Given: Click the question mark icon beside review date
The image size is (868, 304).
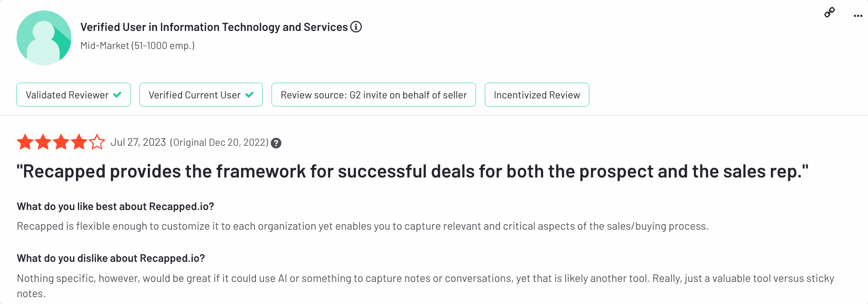Looking at the screenshot, I should (x=276, y=143).
